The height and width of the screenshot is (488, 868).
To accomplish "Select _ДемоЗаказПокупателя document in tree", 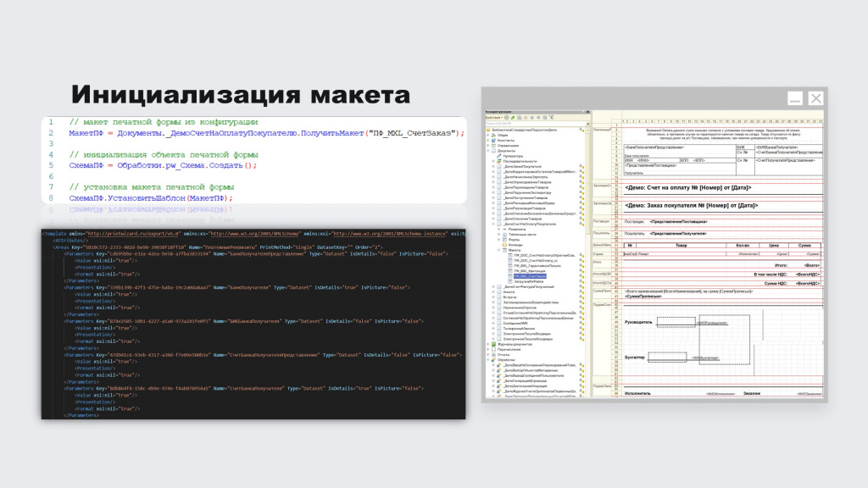I will pos(522,167).
